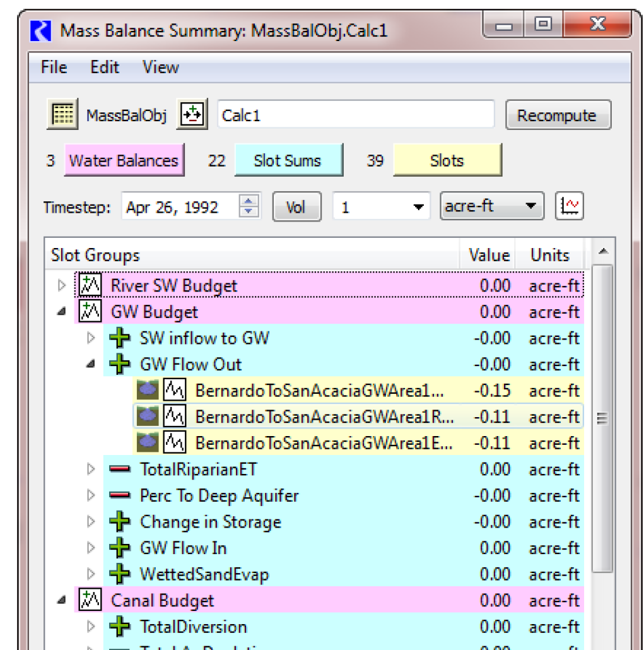Click the Canal Budget series icon
This screenshot has width=644, height=650.
[x=90, y=601]
